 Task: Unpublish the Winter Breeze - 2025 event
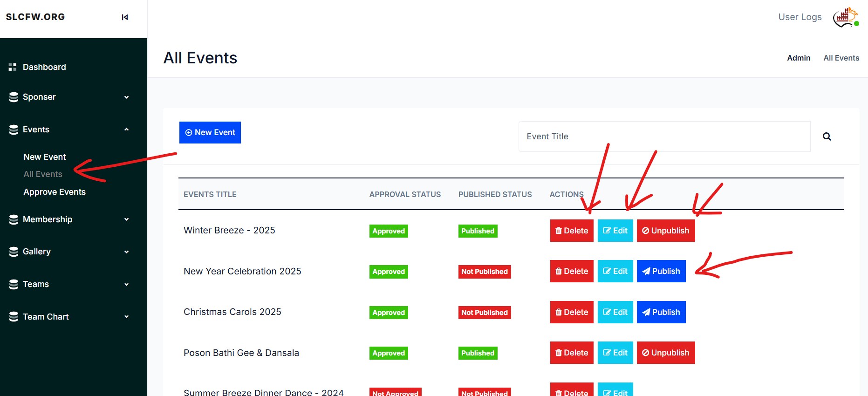click(x=666, y=231)
